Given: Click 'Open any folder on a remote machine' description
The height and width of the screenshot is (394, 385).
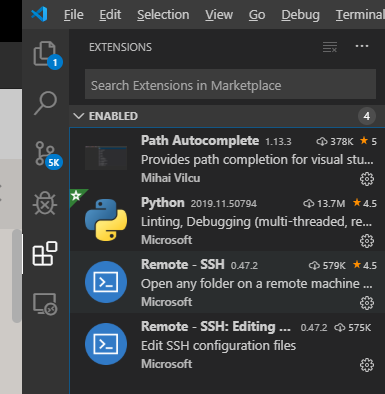Looking at the screenshot, I should pos(257,284).
